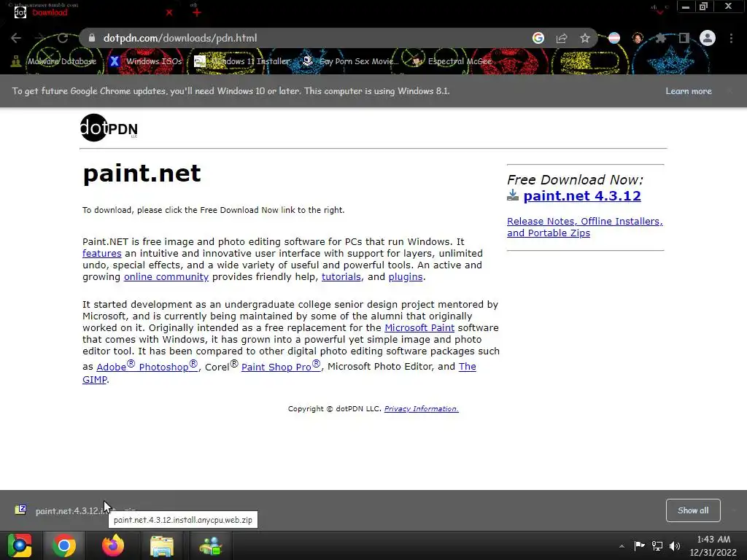Close the Download tab
747x560 pixels.
(169, 12)
